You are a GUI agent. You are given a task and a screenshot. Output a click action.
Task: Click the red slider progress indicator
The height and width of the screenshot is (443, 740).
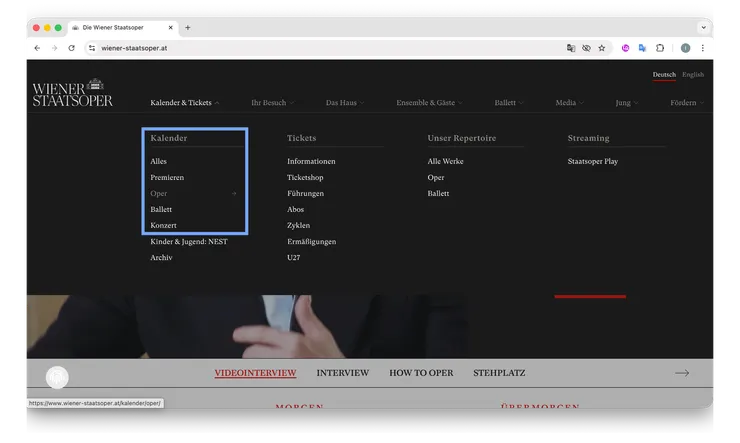tap(590, 297)
